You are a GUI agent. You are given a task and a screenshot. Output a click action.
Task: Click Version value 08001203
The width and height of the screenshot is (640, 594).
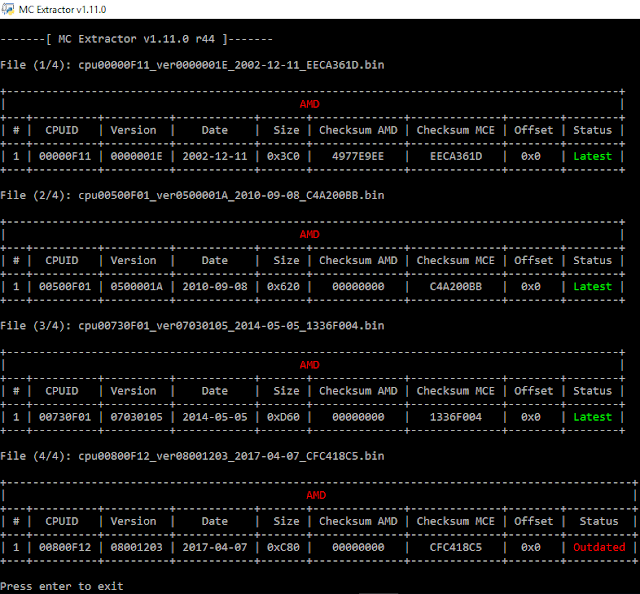pyautogui.click(x=136, y=547)
